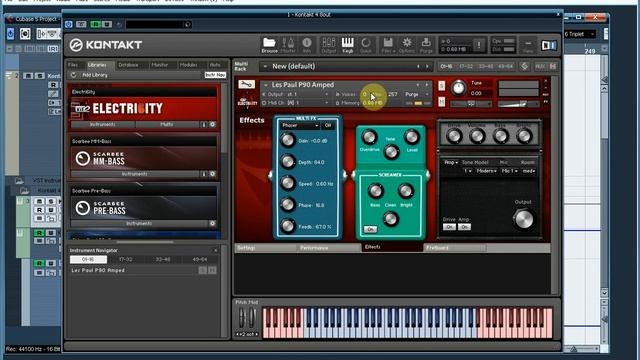Viewport: 640px width, 360px height.
Task: Switch to the Modules browser tab
Action: point(189,65)
